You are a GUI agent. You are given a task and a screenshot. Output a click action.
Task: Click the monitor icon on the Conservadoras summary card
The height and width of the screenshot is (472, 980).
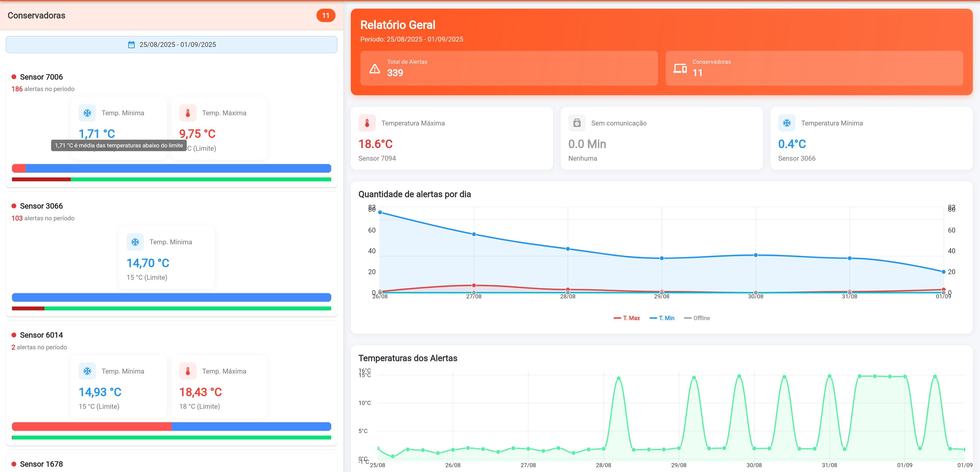click(680, 68)
